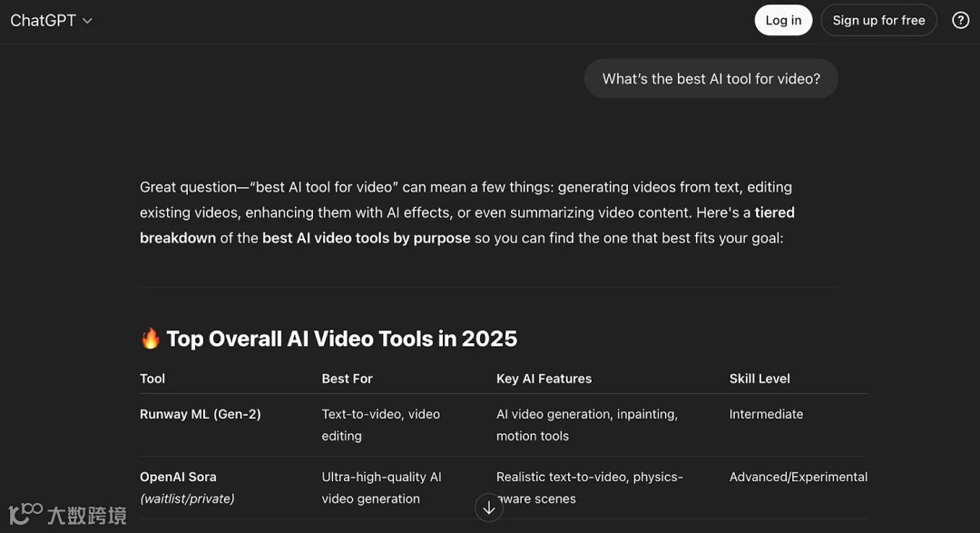This screenshot has height=533, width=980.
Task: Click 'Realistic text-to-video, physics-aware scenes' cell
Action: tap(590, 488)
